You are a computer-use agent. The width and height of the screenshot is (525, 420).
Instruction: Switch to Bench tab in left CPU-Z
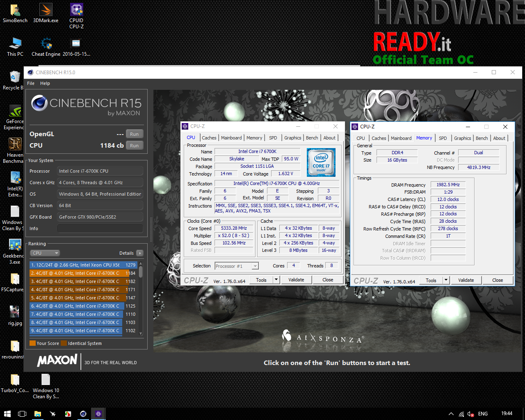[312, 138]
